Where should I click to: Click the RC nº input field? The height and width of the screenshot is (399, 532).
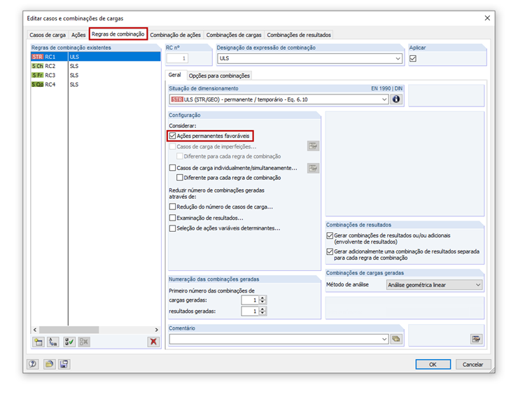coord(177,58)
